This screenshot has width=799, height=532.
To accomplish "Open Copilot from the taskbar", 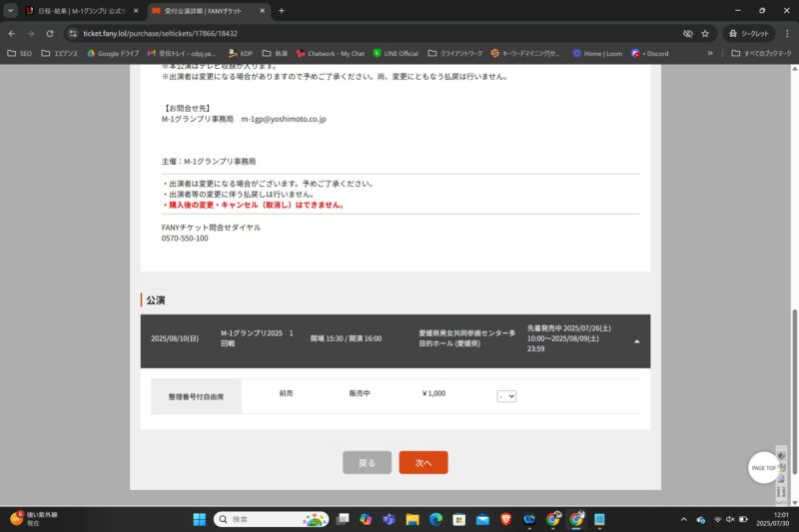I will pyautogui.click(x=366, y=519).
